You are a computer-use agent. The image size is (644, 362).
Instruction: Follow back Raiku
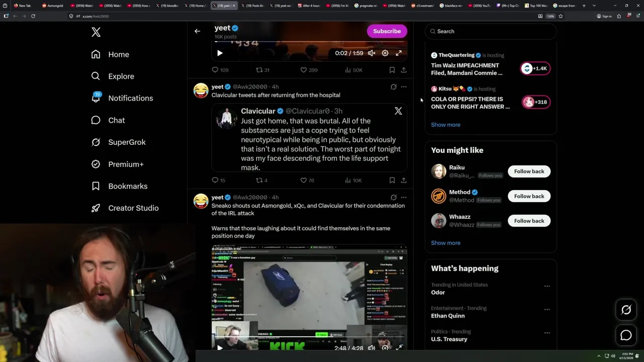(529, 171)
